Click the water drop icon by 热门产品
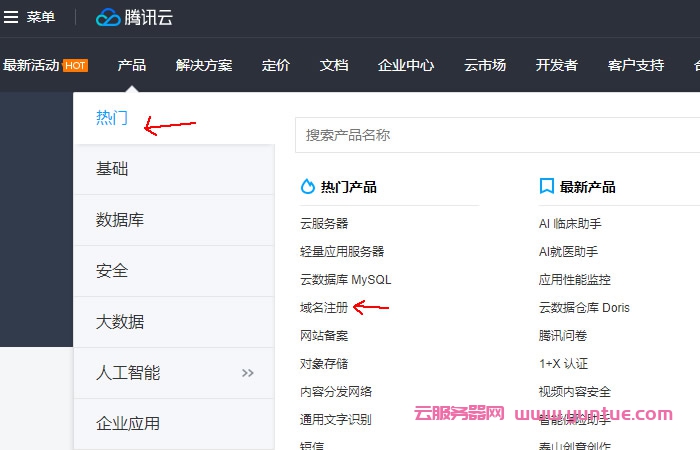 pos(307,187)
